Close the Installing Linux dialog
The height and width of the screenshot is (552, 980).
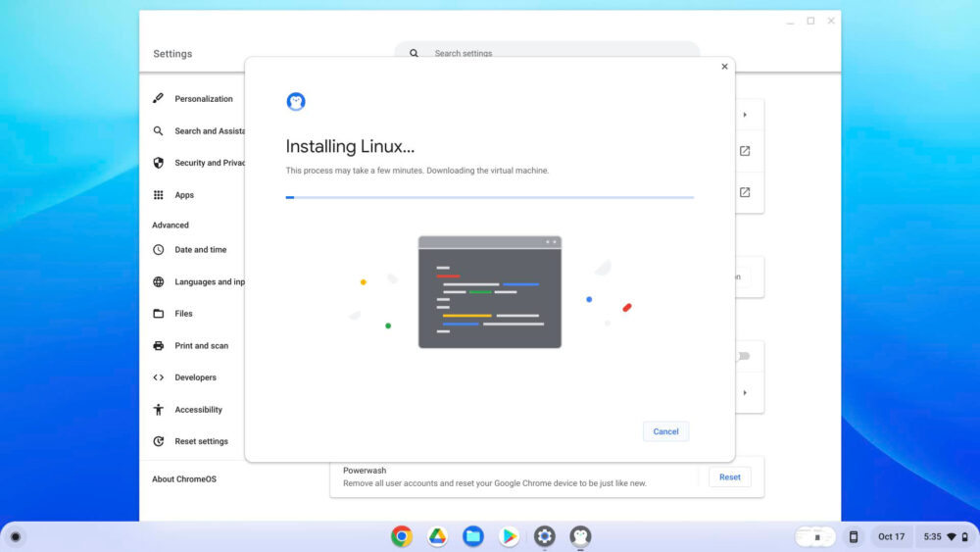pyautogui.click(x=724, y=67)
